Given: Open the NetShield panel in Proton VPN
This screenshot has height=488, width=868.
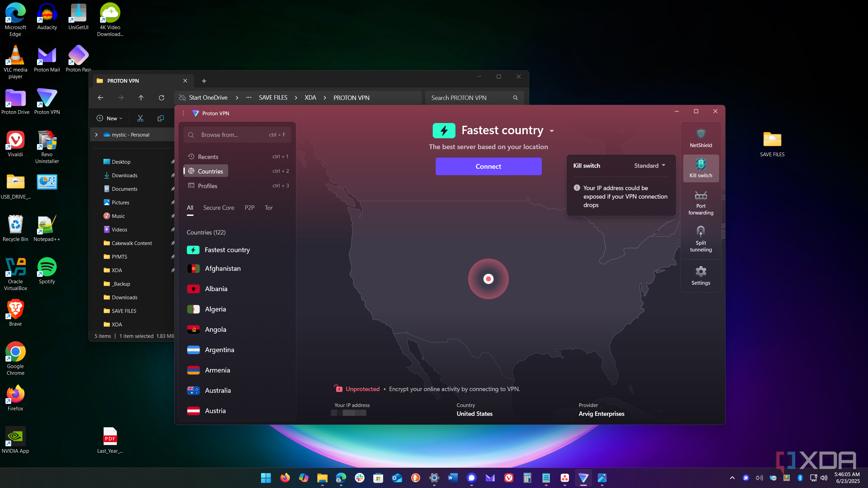Looking at the screenshot, I should point(701,138).
